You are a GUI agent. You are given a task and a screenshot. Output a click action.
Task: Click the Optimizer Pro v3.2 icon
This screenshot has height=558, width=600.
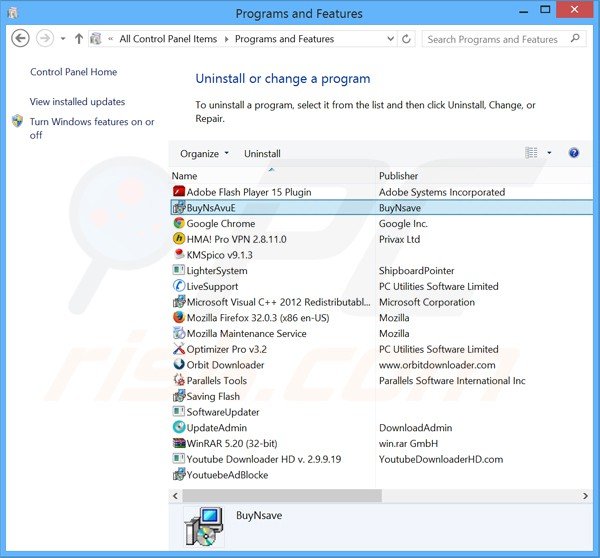click(179, 348)
